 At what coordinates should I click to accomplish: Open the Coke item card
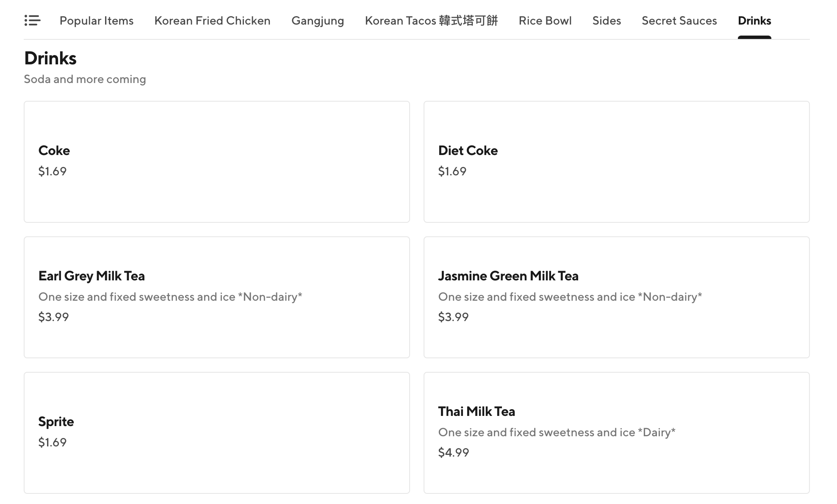(x=216, y=161)
